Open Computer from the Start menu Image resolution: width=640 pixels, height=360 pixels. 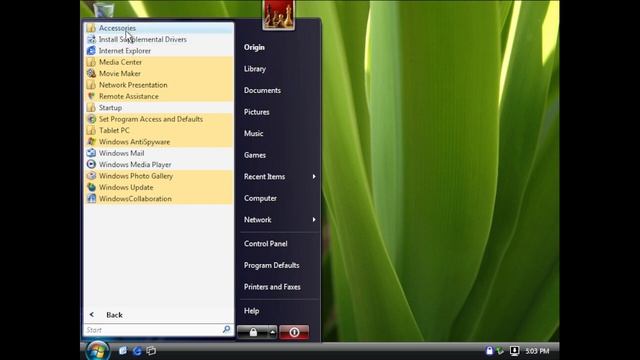[260, 198]
